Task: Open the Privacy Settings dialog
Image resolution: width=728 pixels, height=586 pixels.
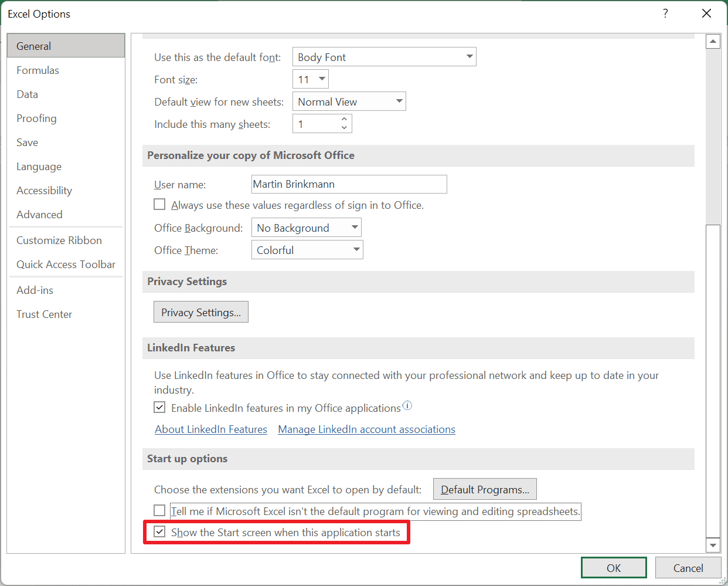Action: click(200, 311)
